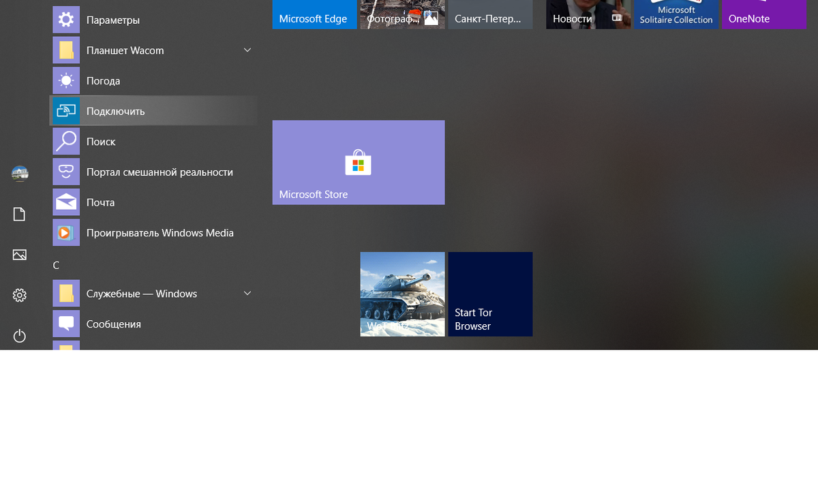
Task: Open the Новости news tile
Action: 588,14
